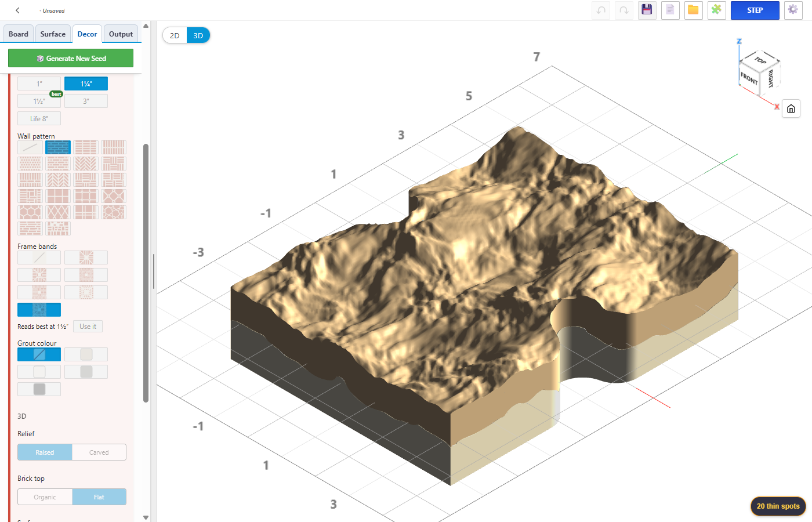Click the Generate New Seed button
Screen dimensions: 812x522
point(71,59)
